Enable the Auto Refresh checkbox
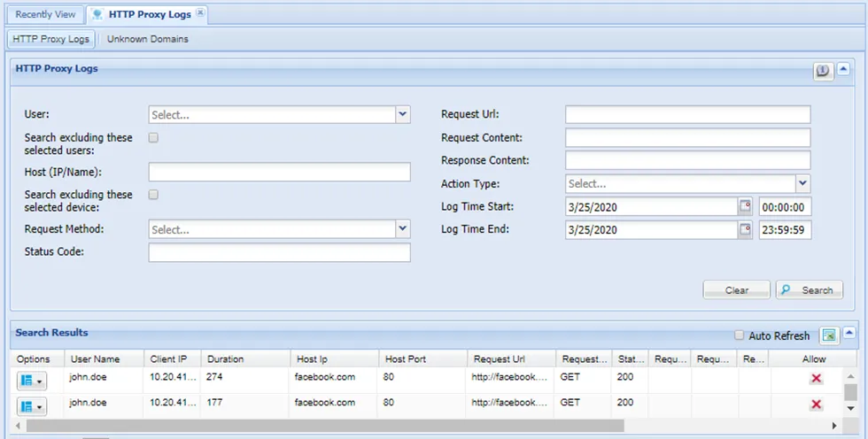 [739, 335]
